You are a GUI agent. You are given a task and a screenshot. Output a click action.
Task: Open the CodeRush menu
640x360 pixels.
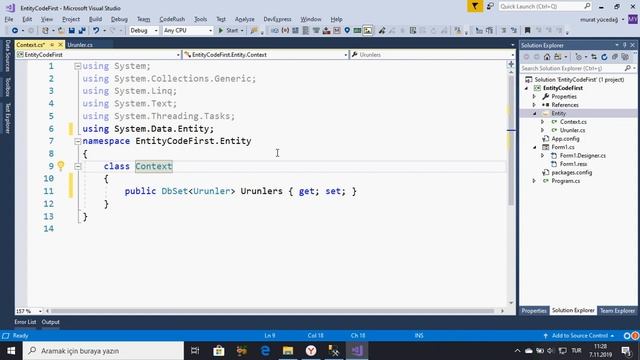(x=172, y=19)
